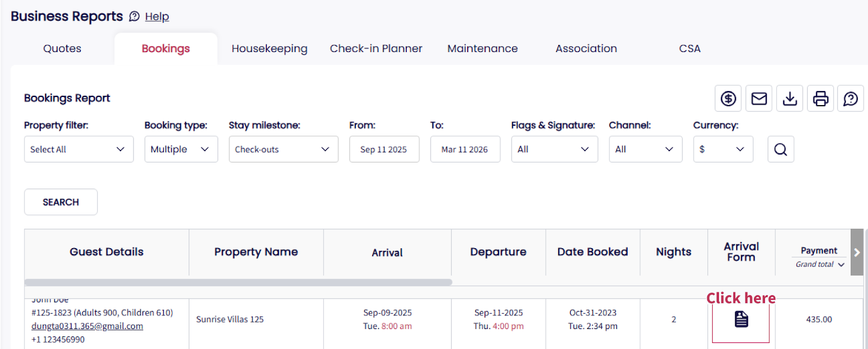
Task: Click the magnifier search icon
Action: [781, 150]
